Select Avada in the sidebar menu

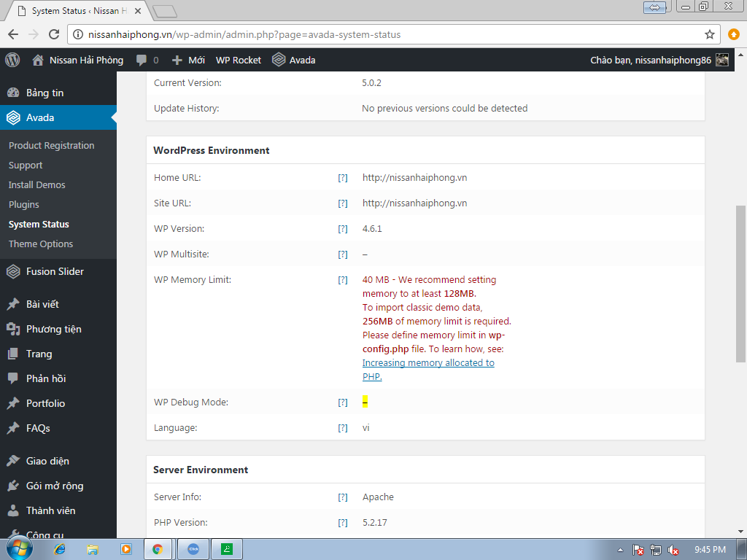(x=58, y=117)
